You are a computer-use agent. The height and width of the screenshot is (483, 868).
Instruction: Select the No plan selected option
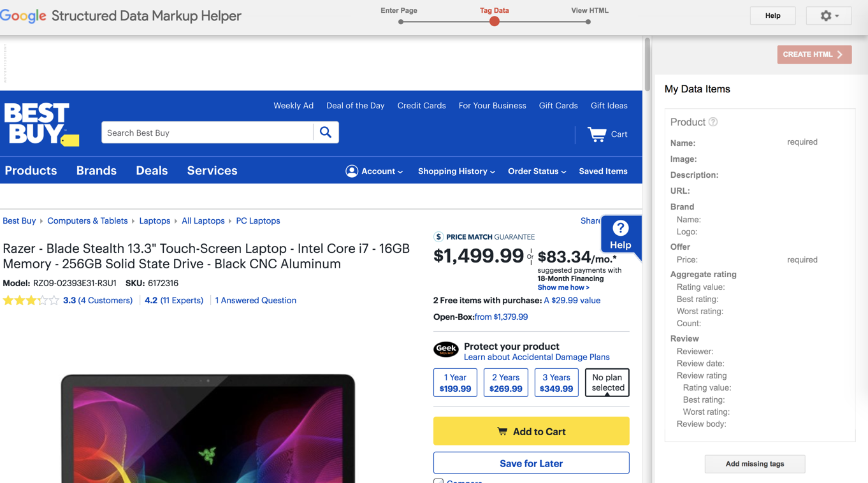(x=607, y=382)
